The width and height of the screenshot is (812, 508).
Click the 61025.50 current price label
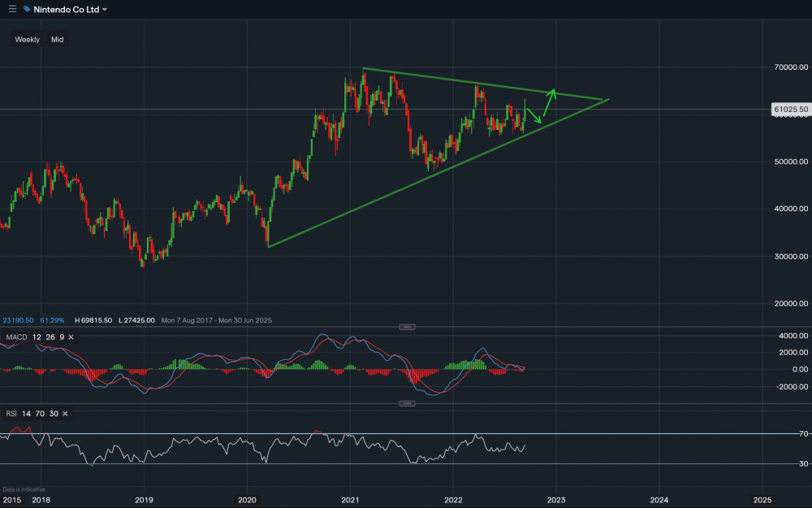pyautogui.click(x=789, y=109)
